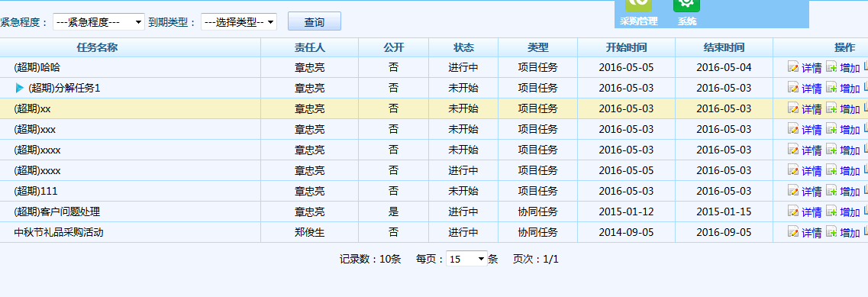Image resolution: width=868 pixels, height=297 pixels.
Task: Click the 查询 search button
Action: tap(315, 22)
